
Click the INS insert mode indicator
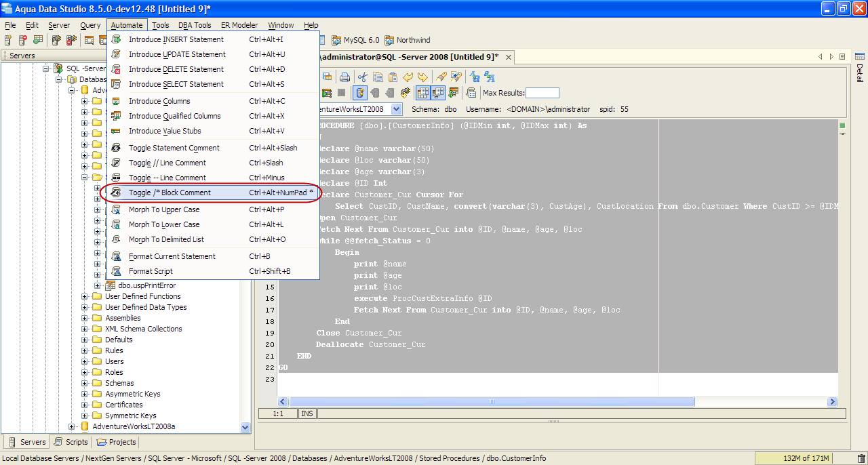coord(307,413)
